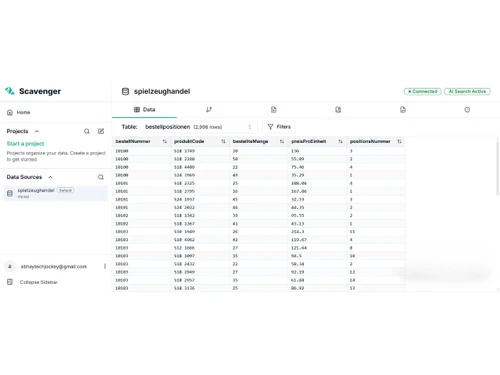Click the Filters button
This screenshot has height=375, width=500.
[279, 127]
